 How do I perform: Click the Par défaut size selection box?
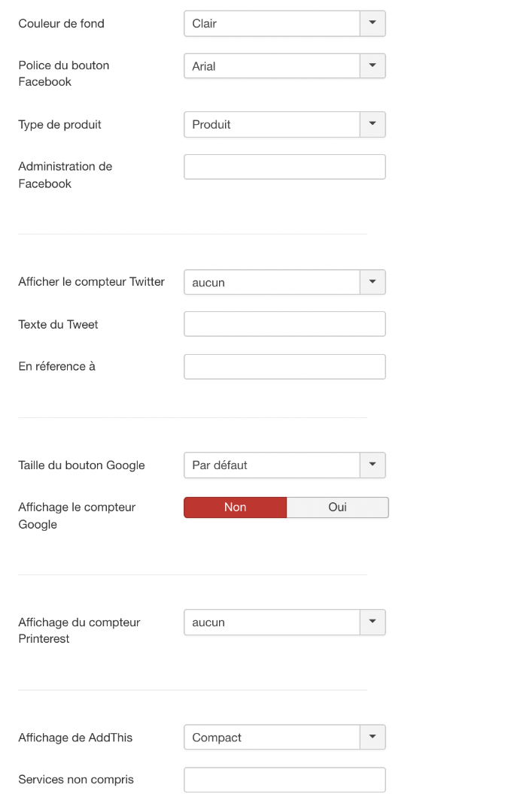click(x=272, y=465)
